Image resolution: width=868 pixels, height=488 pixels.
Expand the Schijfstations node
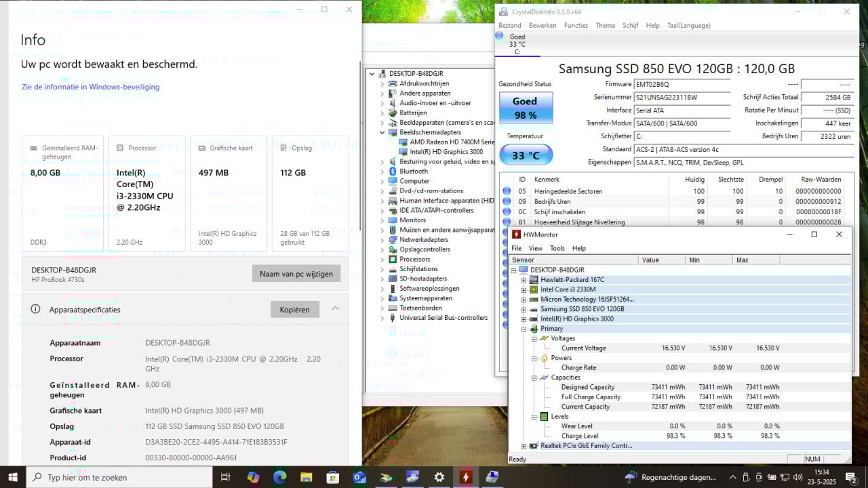382,269
